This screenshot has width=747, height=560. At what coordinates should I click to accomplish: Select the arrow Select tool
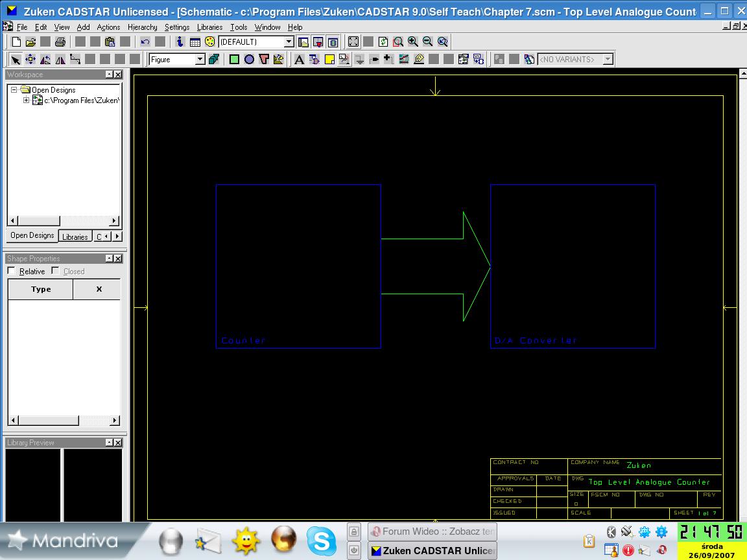click(x=16, y=60)
